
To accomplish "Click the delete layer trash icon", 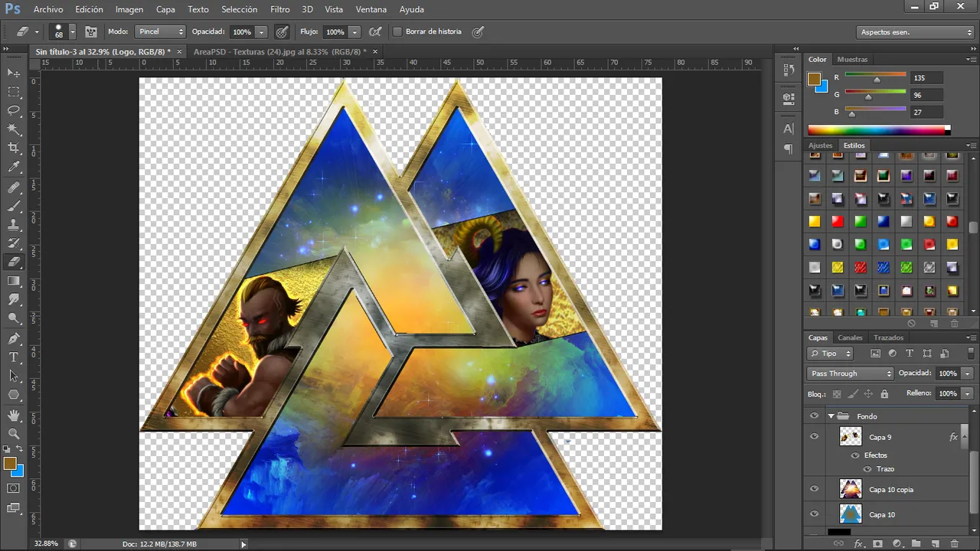I will click(954, 543).
